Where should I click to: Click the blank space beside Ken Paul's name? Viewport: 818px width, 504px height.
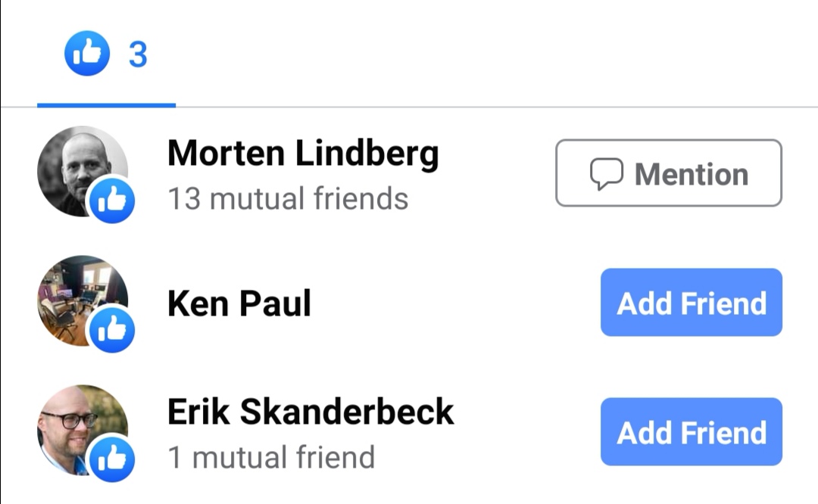pos(454,302)
